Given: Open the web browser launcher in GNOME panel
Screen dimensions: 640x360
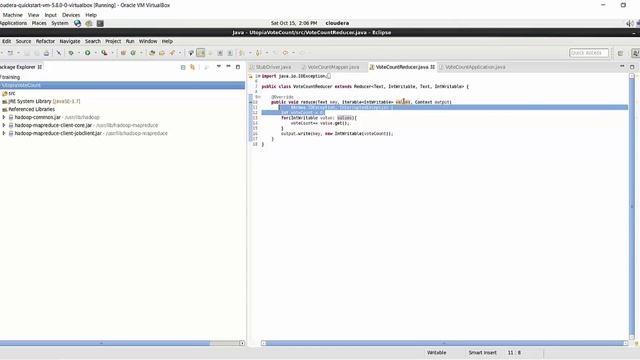Looking at the screenshot, I should pyautogui.click(x=77, y=23).
